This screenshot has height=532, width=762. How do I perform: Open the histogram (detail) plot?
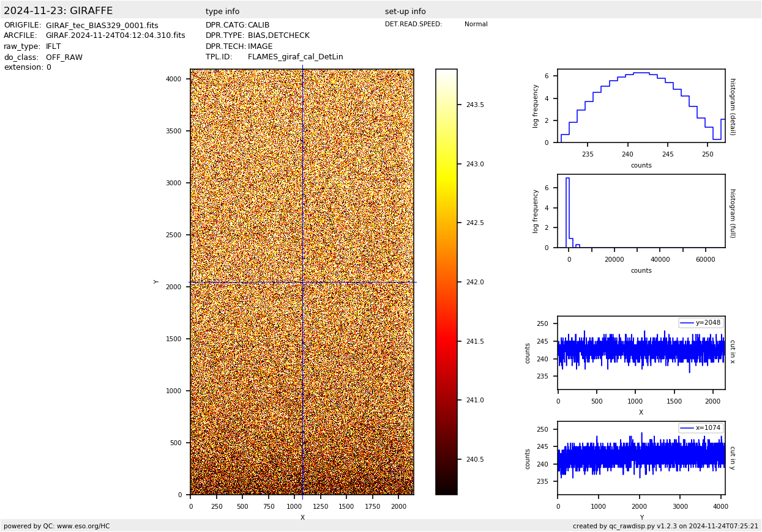641,106
